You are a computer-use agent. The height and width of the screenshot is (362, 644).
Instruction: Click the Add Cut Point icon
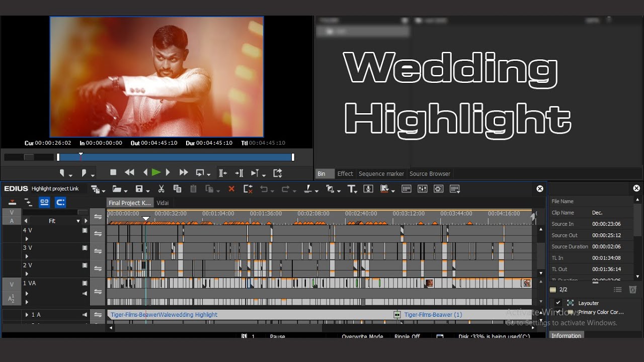(308, 189)
